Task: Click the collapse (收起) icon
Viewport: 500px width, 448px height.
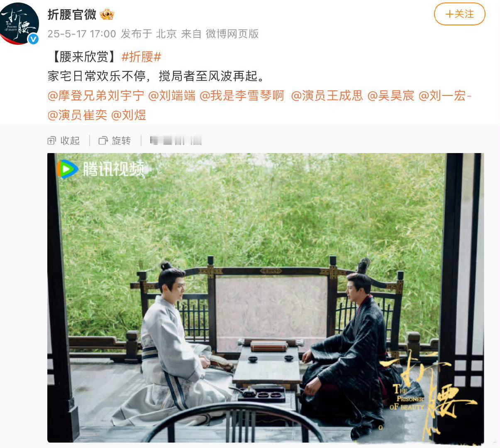Action: click(x=51, y=141)
